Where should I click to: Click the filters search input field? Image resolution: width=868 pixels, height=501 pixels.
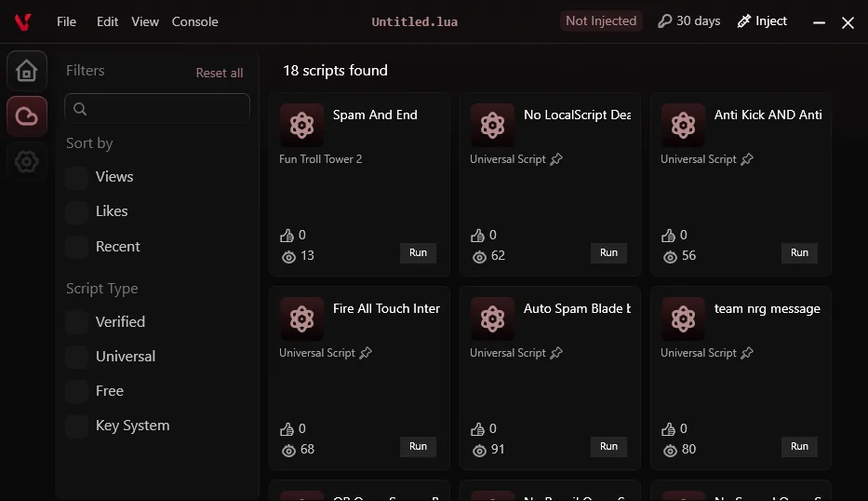pyautogui.click(x=157, y=109)
